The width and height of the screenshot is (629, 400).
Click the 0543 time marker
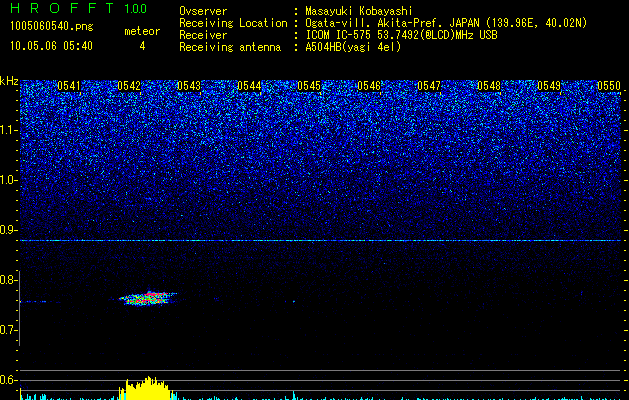click(189, 86)
